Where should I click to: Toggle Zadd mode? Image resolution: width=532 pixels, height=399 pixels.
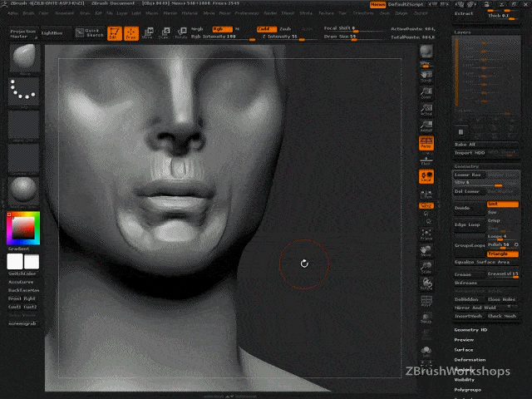tap(267, 29)
